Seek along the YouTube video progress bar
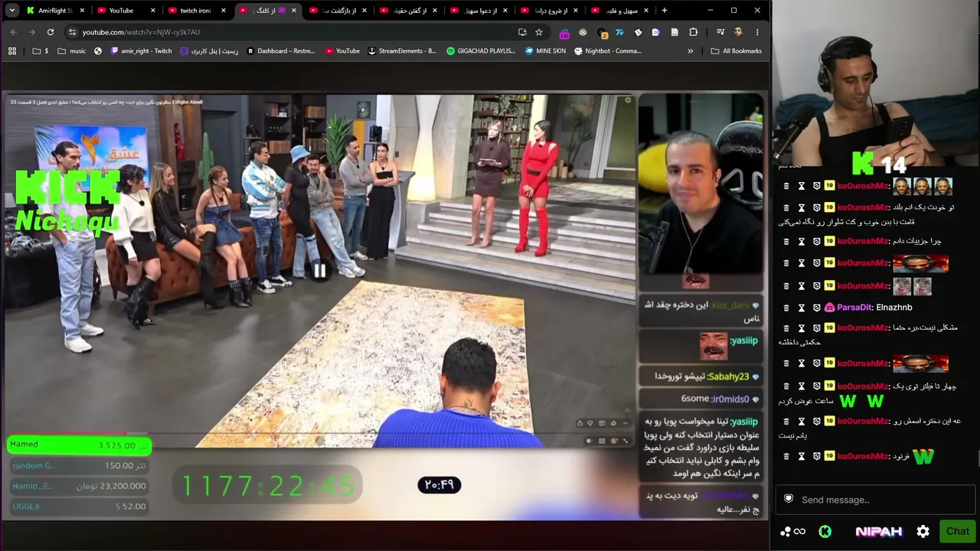This screenshot has width=980, height=551. (318, 433)
